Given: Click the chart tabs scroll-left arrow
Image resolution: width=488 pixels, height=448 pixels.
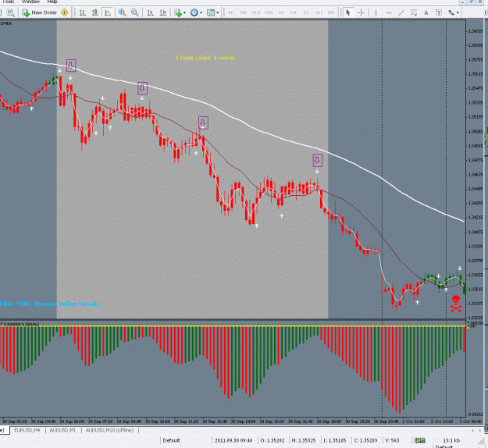Looking at the screenshot, I should pyautogui.click(x=472, y=430).
